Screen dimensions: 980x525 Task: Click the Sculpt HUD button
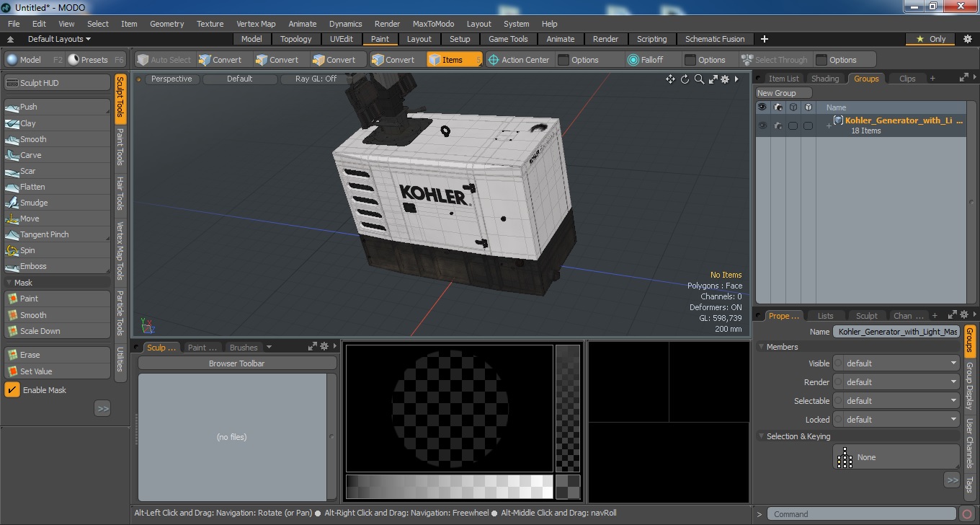(x=57, y=83)
